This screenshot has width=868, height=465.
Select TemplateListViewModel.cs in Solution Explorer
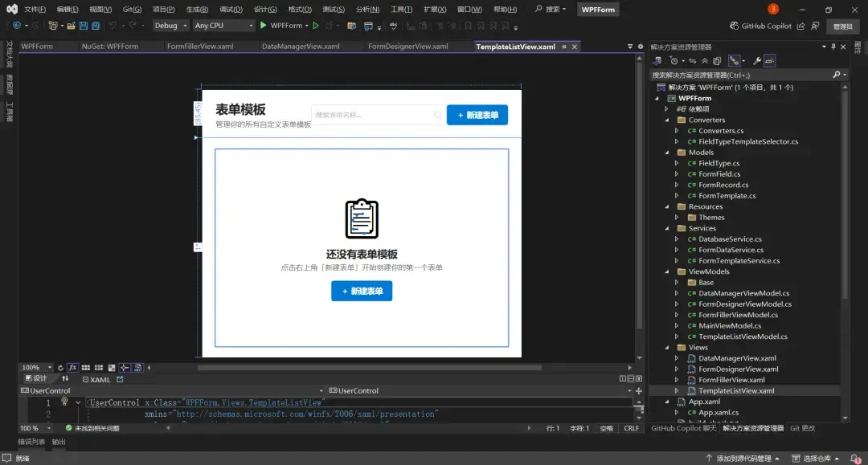coord(743,337)
